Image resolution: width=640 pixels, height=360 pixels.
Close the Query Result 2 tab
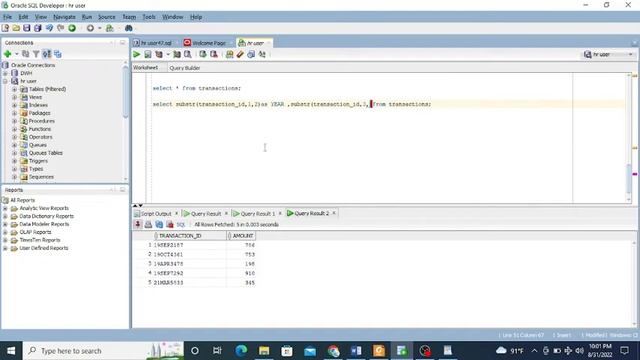point(334,213)
